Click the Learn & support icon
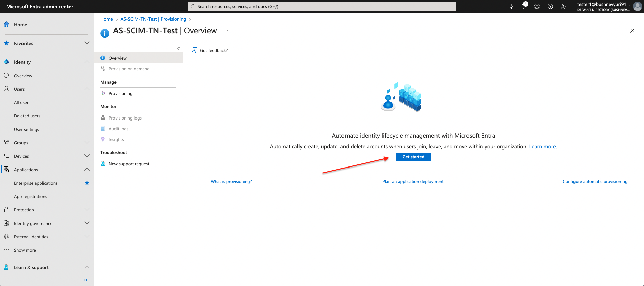The width and height of the screenshot is (644, 286). tap(6, 267)
